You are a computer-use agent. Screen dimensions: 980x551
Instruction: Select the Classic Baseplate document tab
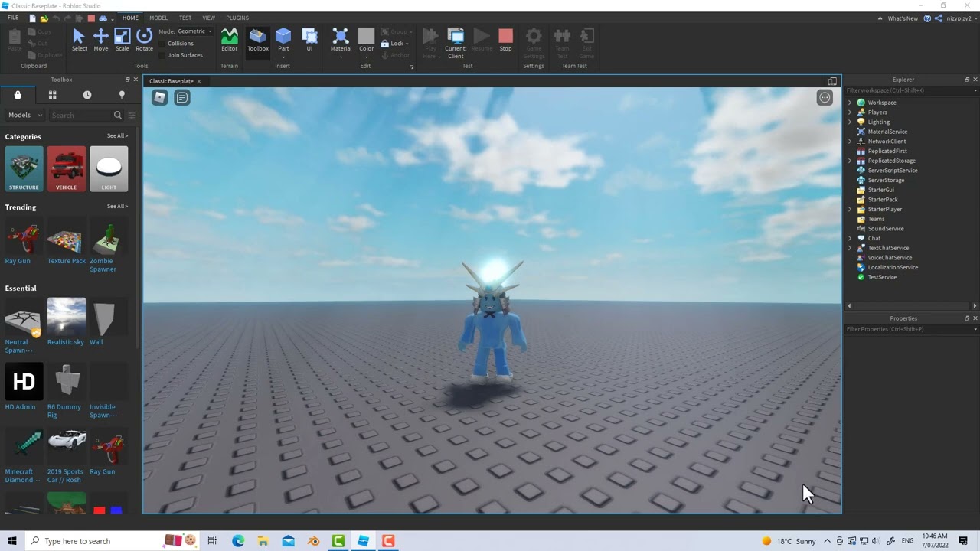click(171, 81)
